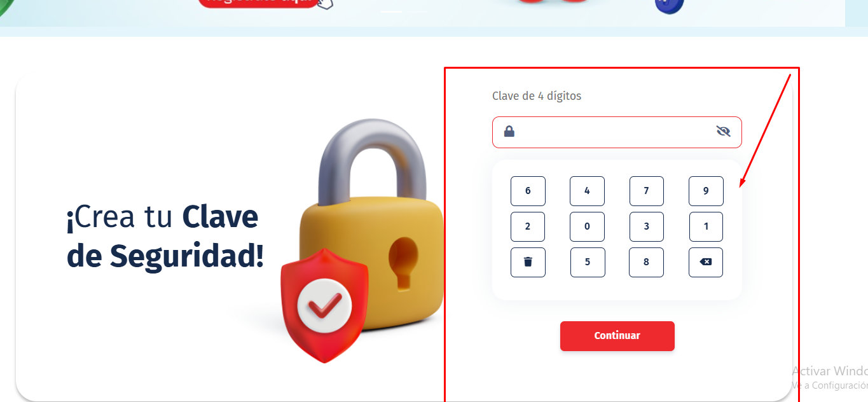Click the red register banner button
The width and height of the screenshot is (868, 402).
pyautogui.click(x=258, y=3)
